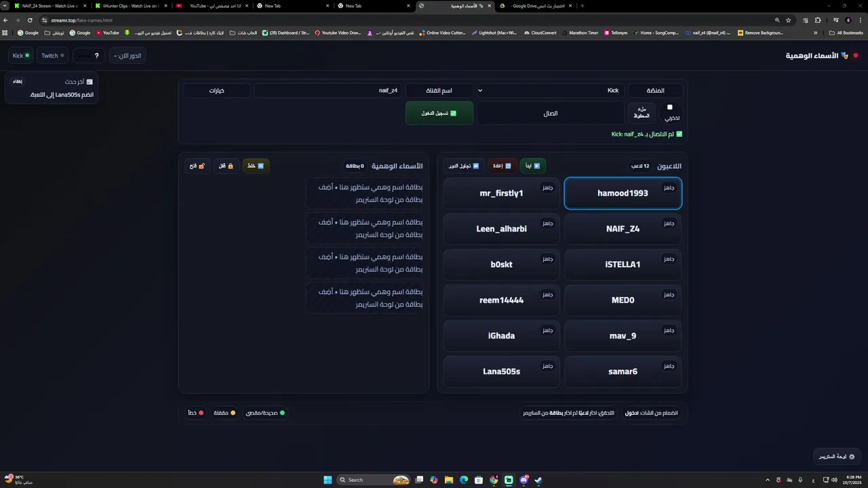868x488 pixels.
Task: Select the Lana505s player card
Action: [x=501, y=371]
